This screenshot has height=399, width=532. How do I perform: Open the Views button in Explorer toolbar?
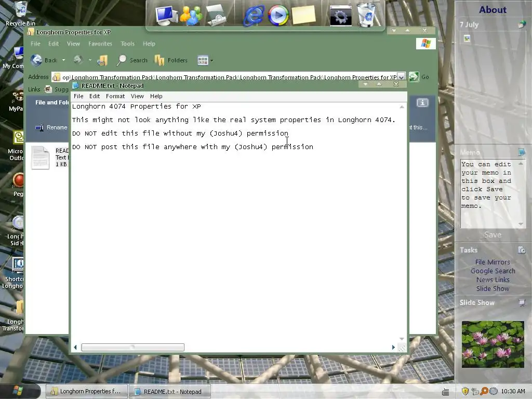[x=203, y=60]
